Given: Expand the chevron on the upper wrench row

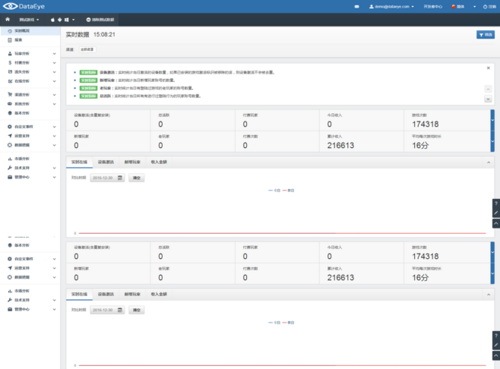Looking at the screenshot, I should pyautogui.click(x=54, y=168).
